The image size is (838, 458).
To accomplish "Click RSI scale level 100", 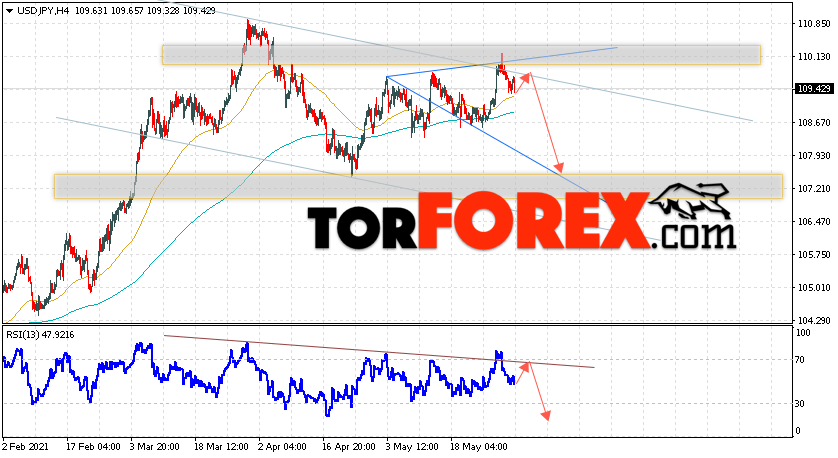I will click(803, 333).
